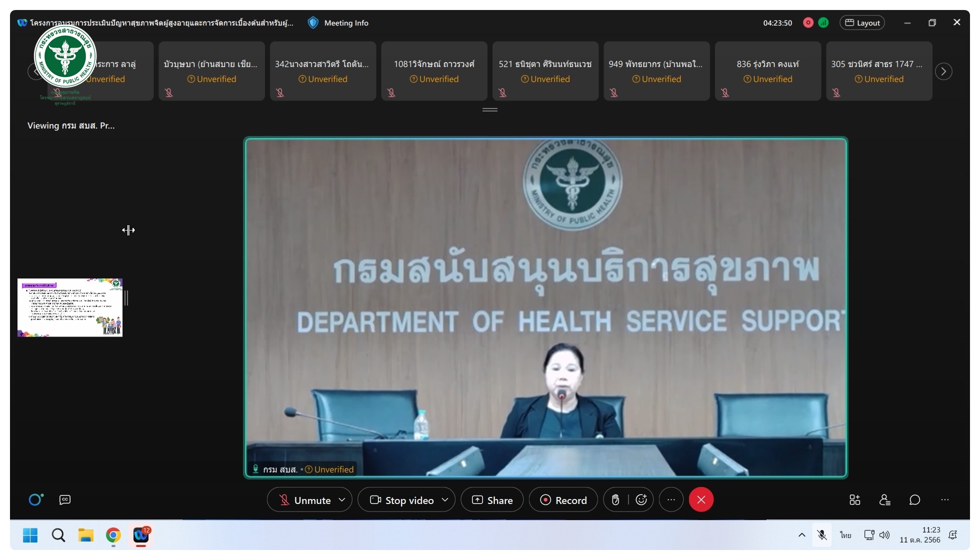980x560 pixels.
Task: Open shared slide thumbnail
Action: pyautogui.click(x=70, y=307)
